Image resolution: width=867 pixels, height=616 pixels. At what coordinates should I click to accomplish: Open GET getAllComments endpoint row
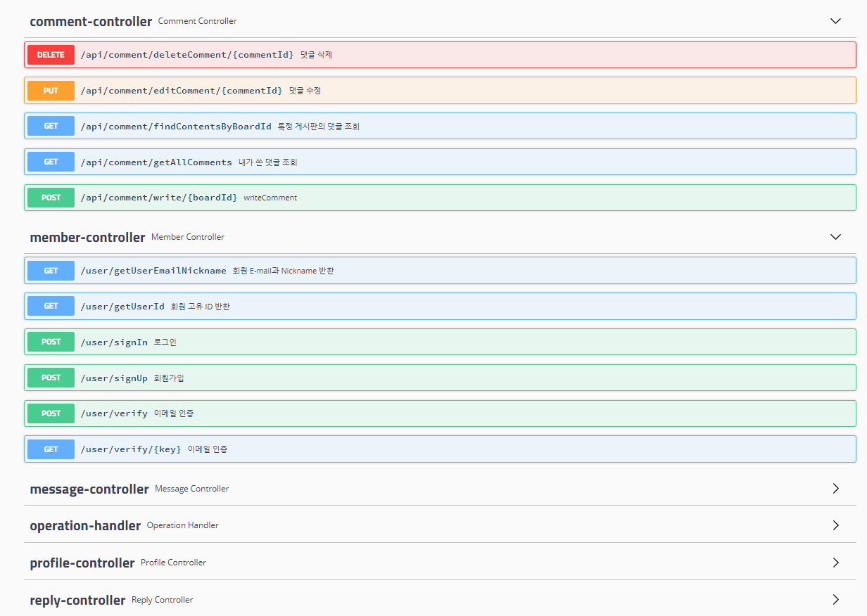(156, 162)
